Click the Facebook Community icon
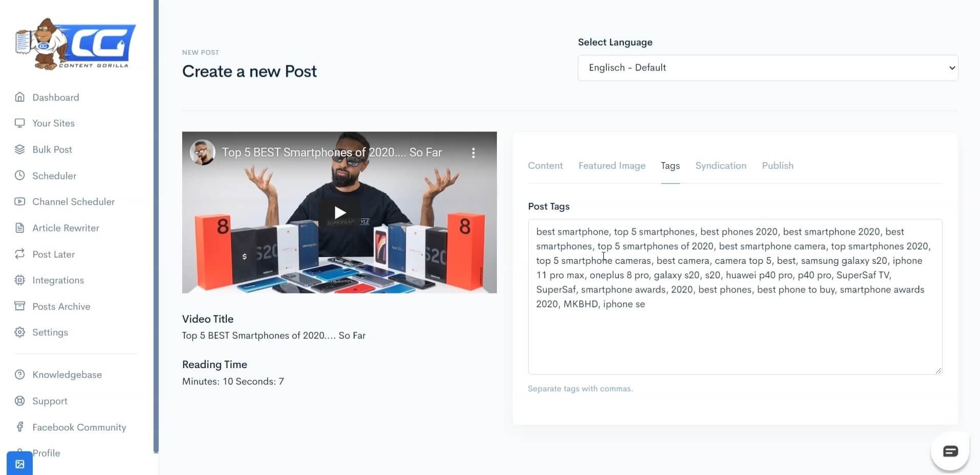This screenshot has width=980, height=475. pyautogui.click(x=19, y=427)
